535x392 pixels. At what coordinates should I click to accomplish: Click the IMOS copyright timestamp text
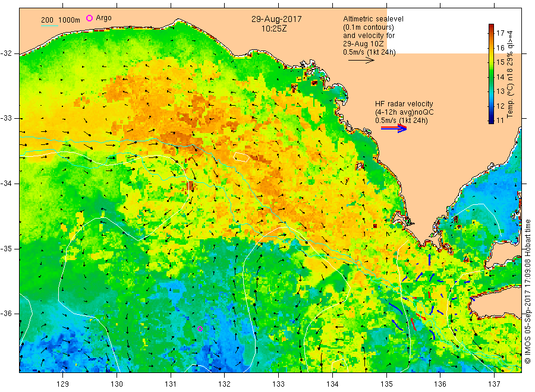click(x=527, y=292)
